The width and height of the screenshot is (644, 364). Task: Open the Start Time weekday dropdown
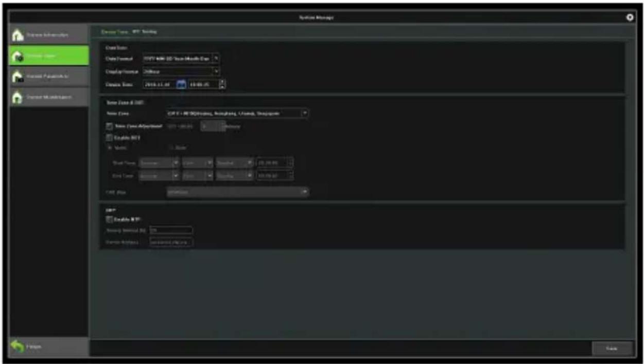(x=235, y=163)
